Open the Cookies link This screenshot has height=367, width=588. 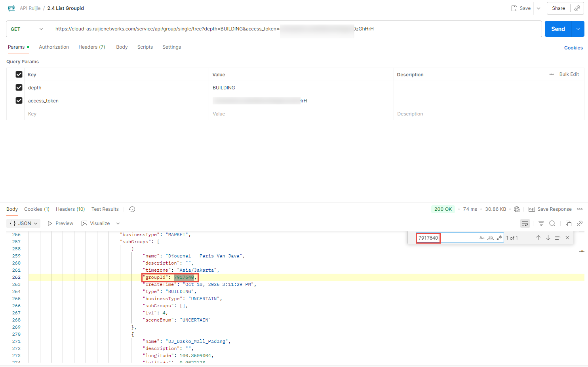click(573, 48)
